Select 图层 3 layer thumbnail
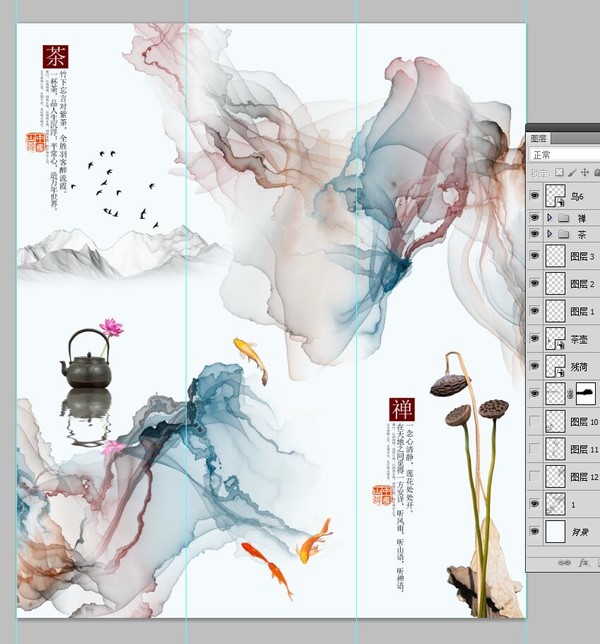Viewport: 600px width, 644px height. (555, 256)
